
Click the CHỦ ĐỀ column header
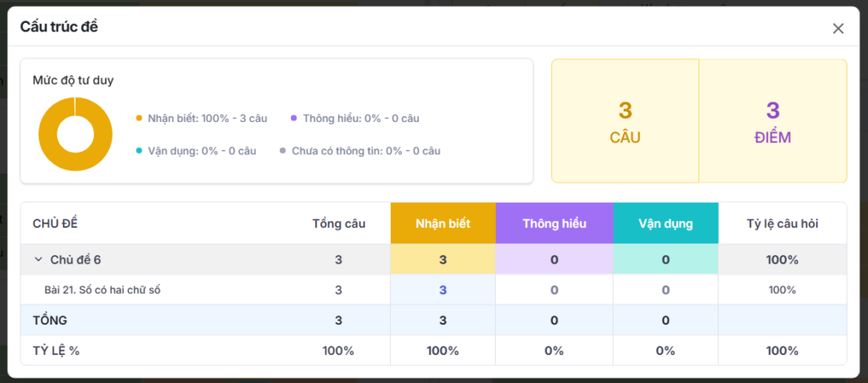pos(55,224)
